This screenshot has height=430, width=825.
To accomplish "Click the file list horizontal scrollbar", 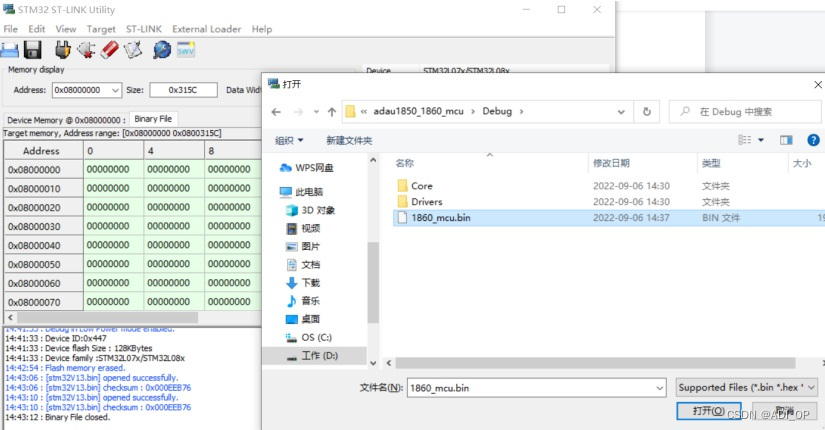I will tap(595, 363).
